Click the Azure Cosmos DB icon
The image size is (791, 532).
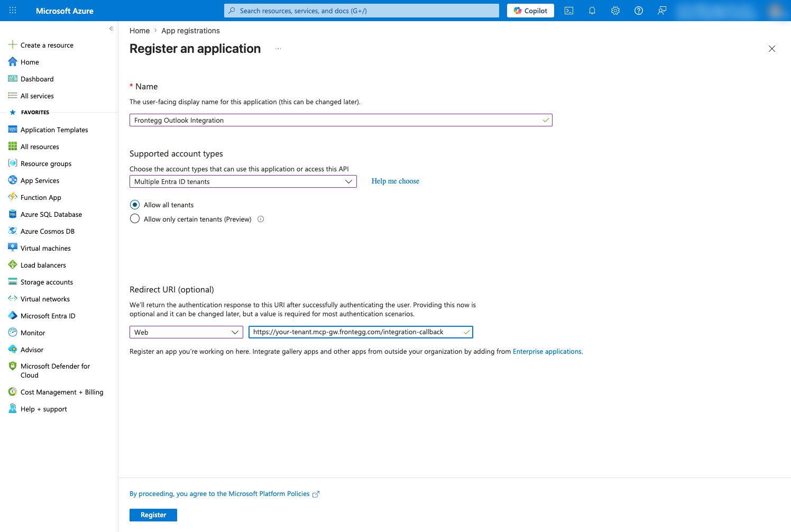[x=13, y=231]
